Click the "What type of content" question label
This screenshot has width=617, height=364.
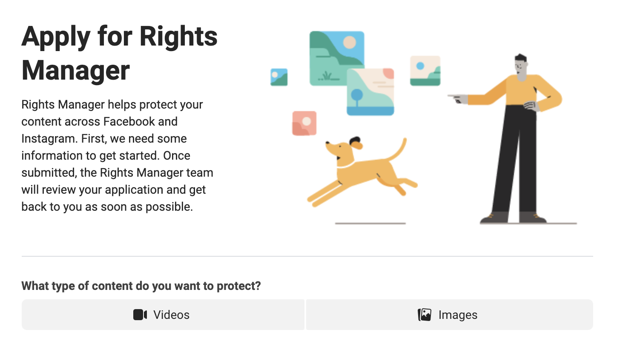click(x=141, y=286)
